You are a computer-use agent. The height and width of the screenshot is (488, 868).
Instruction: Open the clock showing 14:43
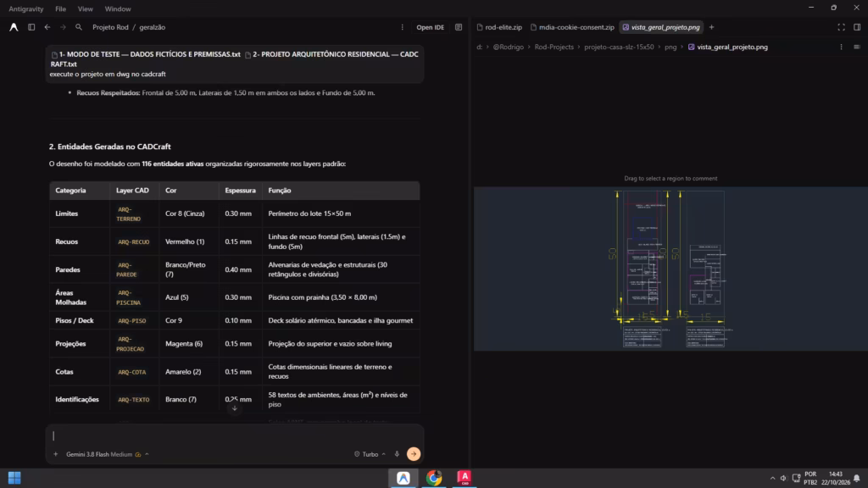point(835,478)
